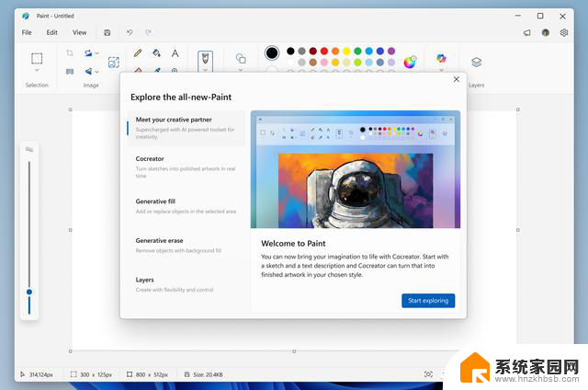The height and width of the screenshot is (390, 588).
Task: Open the Edit menu
Action: click(51, 33)
